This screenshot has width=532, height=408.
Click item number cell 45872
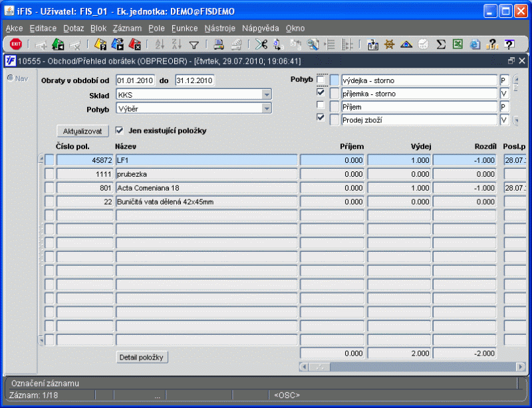tap(85, 160)
